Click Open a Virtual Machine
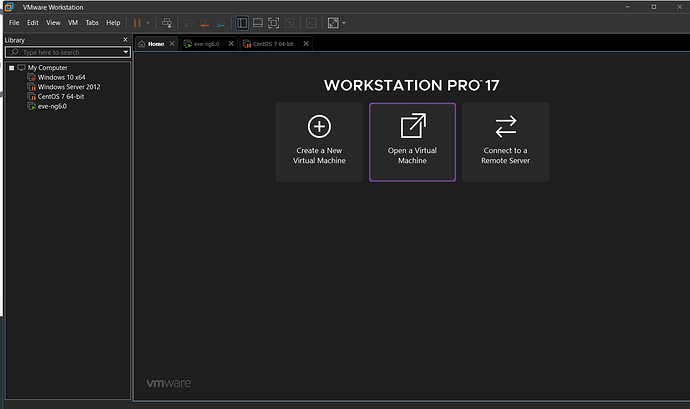Screen dimensions: 690x409 coord(412,142)
